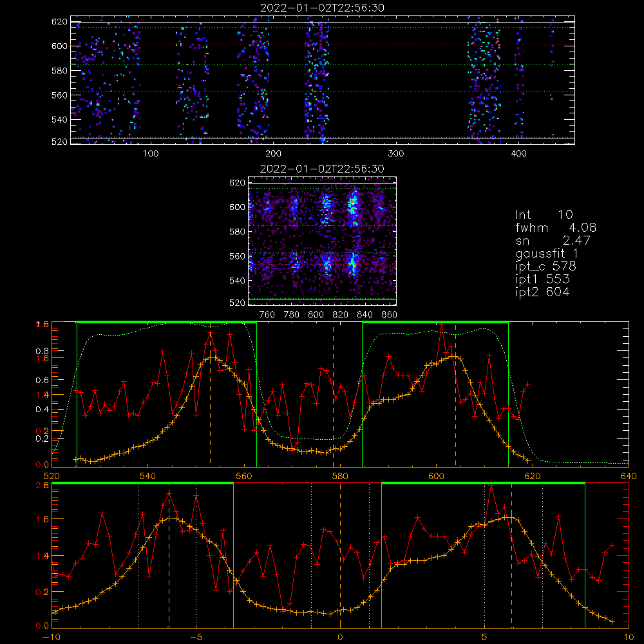
Task: Click x-axis label 10 of the bottom plot
Action: click(x=629, y=638)
